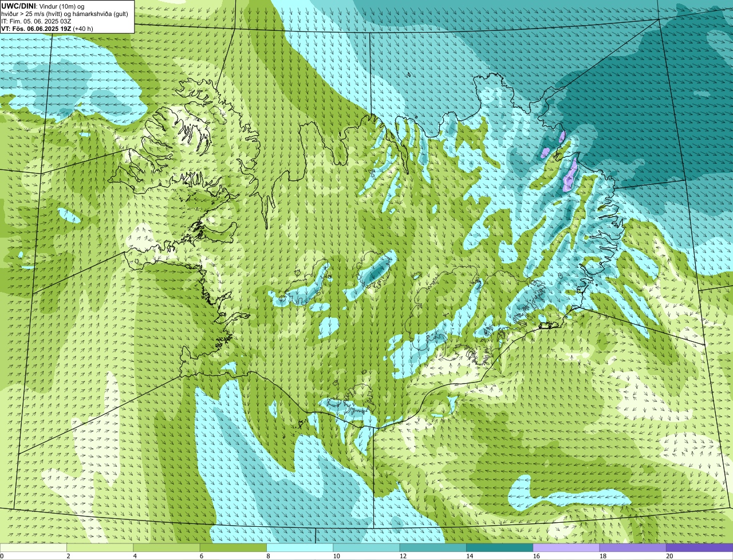
Task: Click the "10" label on the wind scale
Action: (336, 556)
